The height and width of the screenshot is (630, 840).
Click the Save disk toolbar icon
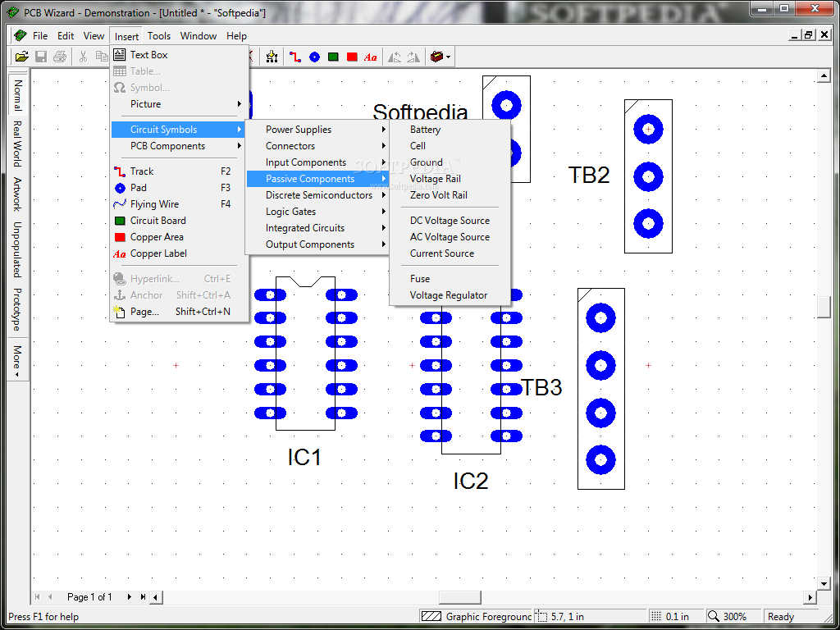(x=41, y=57)
